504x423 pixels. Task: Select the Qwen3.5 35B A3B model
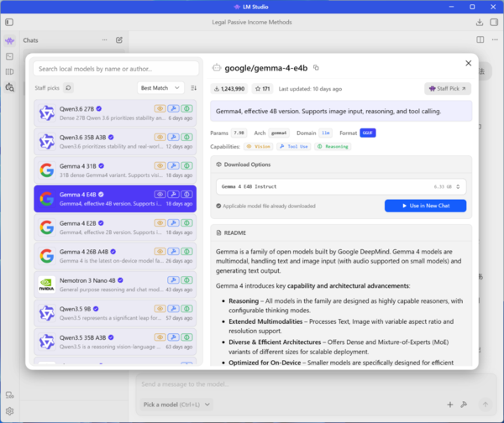pos(115,342)
